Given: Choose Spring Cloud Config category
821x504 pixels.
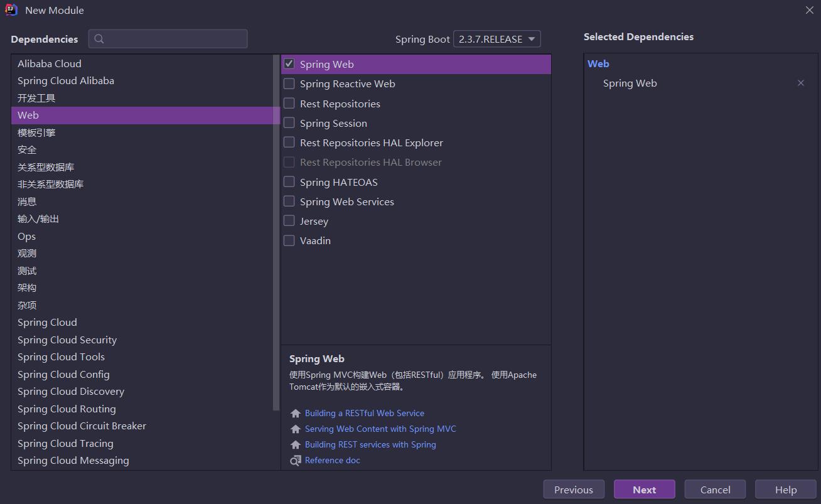Looking at the screenshot, I should (x=142, y=374).
